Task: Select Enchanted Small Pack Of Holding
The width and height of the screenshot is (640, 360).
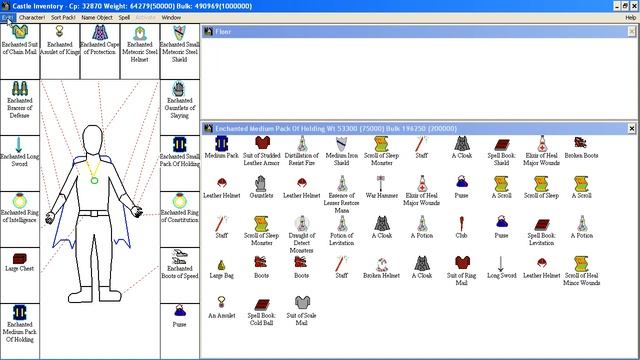Action: [180, 163]
